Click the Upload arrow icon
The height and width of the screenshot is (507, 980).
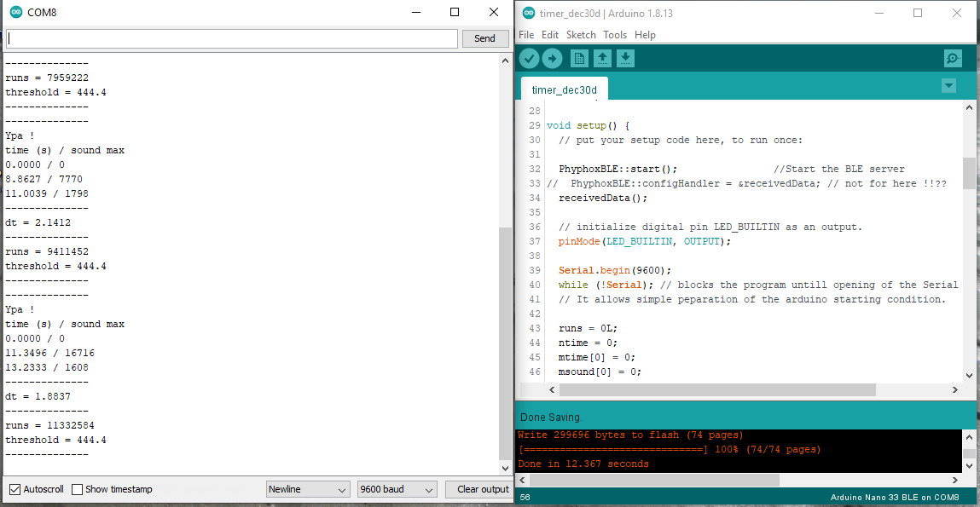tap(552, 58)
